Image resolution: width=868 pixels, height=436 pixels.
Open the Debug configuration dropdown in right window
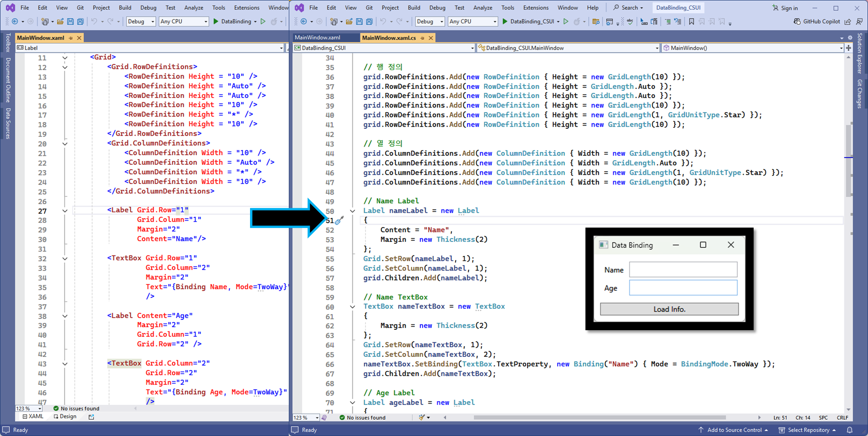pyautogui.click(x=442, y=22)
